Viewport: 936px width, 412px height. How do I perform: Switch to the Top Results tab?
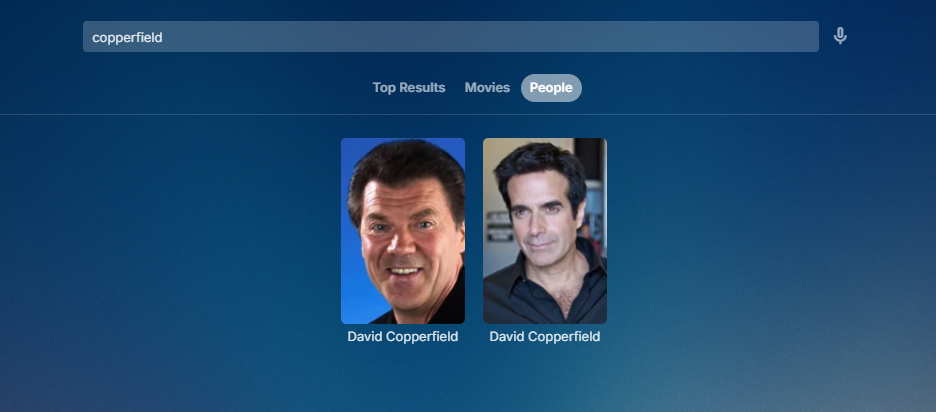pyautogui.click(x=409, y=88)
